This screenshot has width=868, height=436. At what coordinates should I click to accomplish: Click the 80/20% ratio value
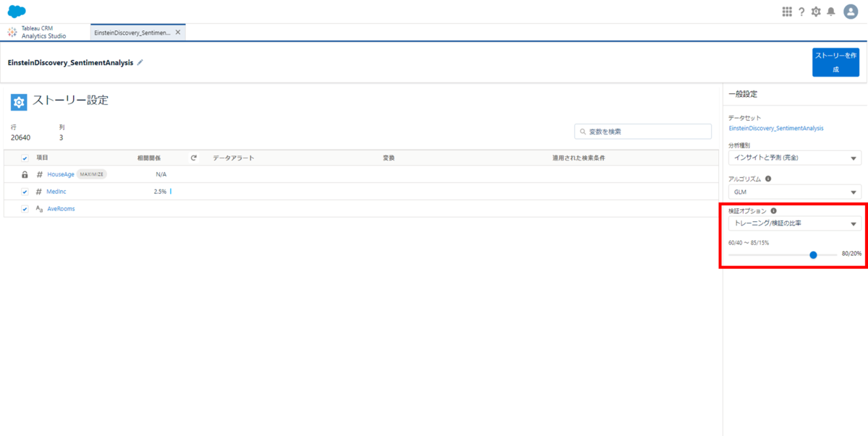click(851, 255)
